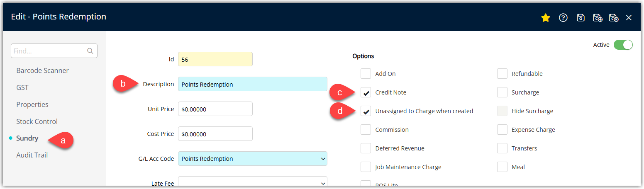Enable the Transfers checkbox
This screenshot has height=189, width=644.
502,148
